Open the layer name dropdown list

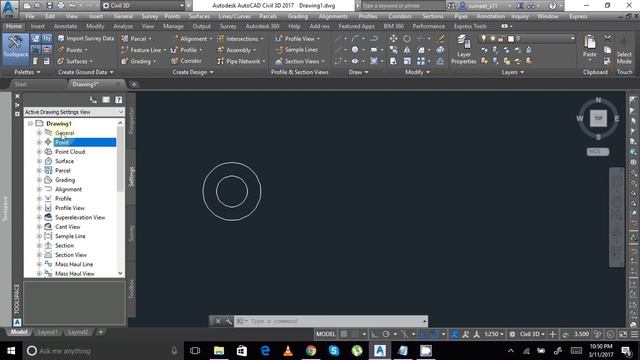click(x=573, y=38)
